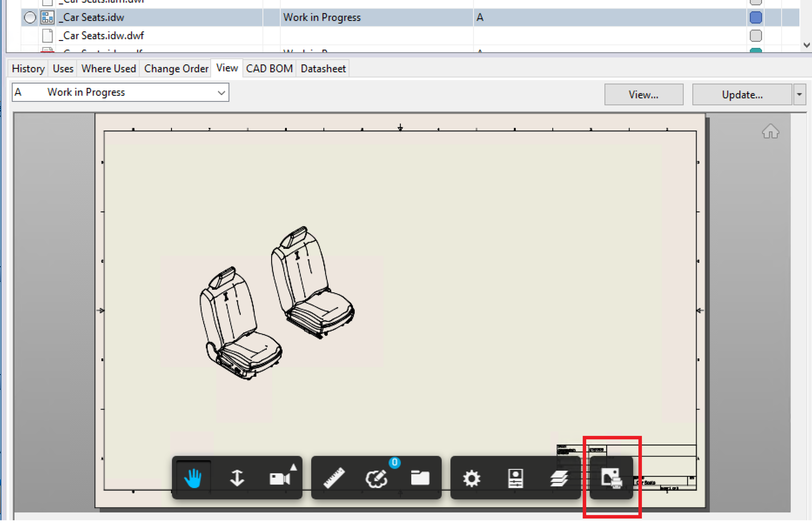Click the scrollbar down arrow on file list
Viewport: 812px width, 525px height.
806,45
